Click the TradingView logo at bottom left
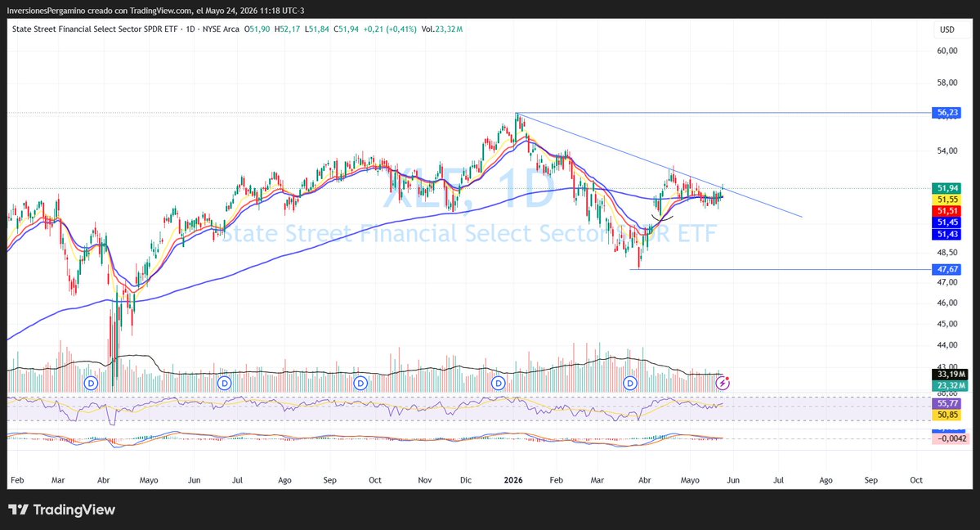The image size is (980, 530). [62, 510]
